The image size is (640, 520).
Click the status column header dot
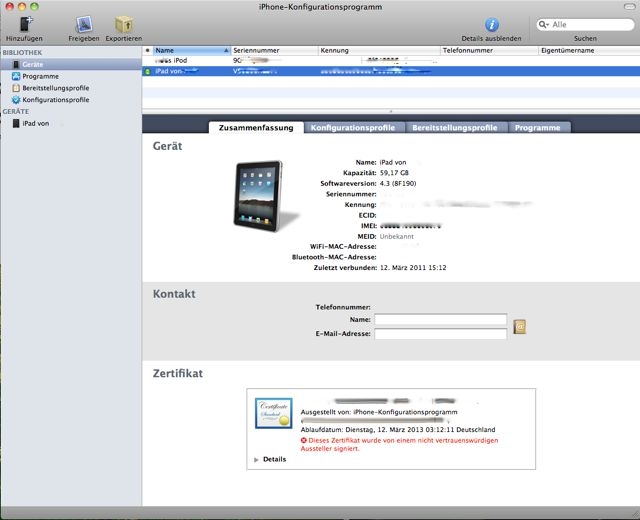147,51
